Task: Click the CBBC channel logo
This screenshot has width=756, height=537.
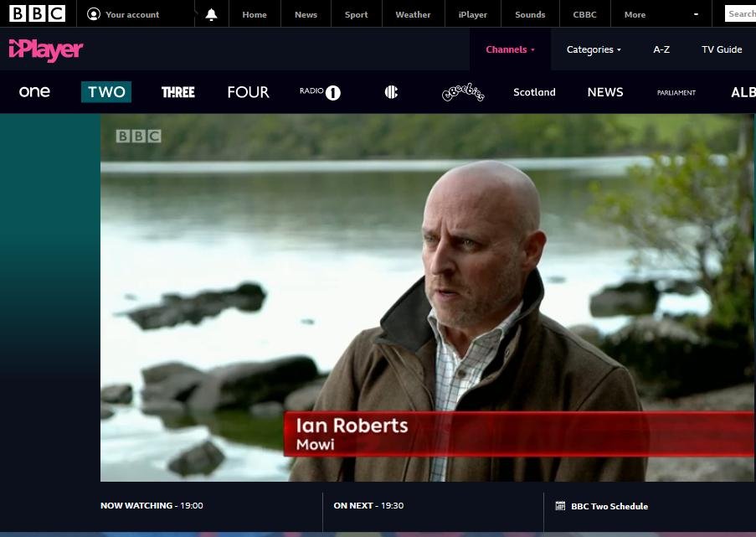Action: point(390,92)
